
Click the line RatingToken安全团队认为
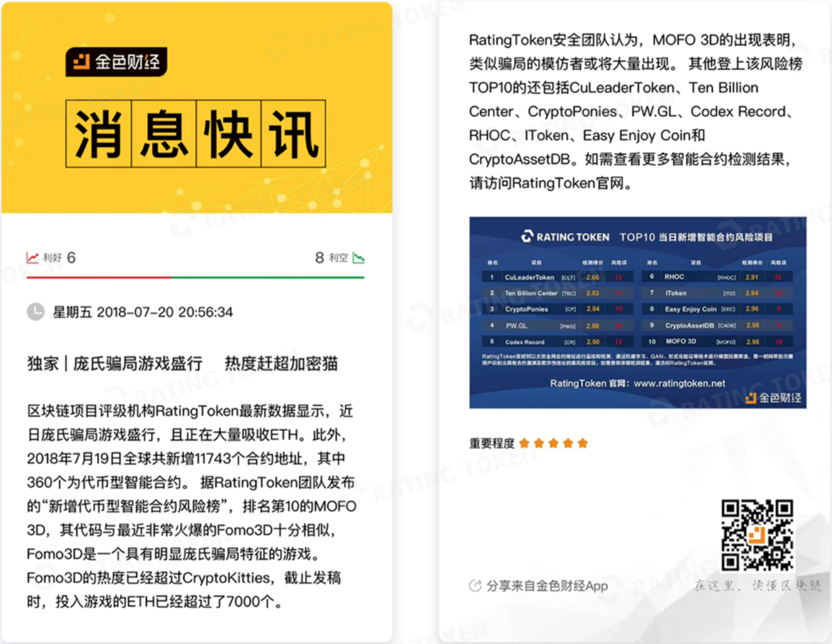(633, 40)
